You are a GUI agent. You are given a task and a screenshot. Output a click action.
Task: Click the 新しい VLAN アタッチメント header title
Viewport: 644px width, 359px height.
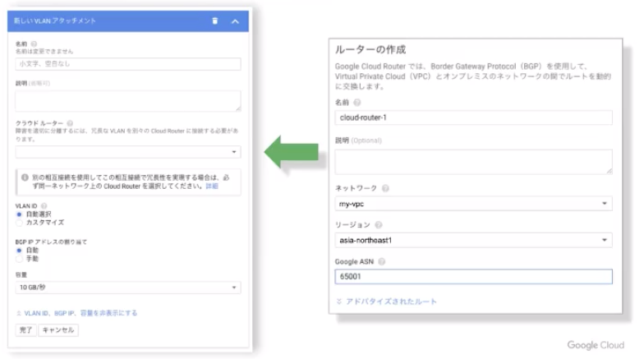click(54, 21)
